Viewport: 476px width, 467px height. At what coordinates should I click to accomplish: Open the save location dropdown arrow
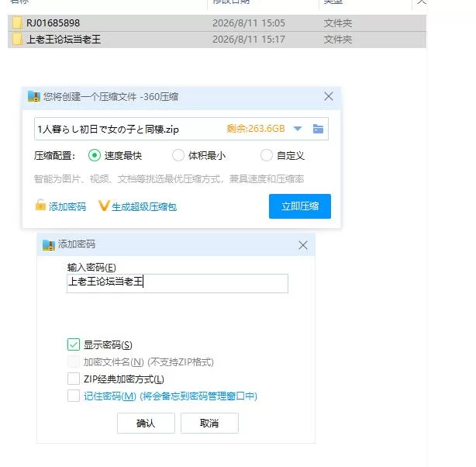tap(298, 129)
